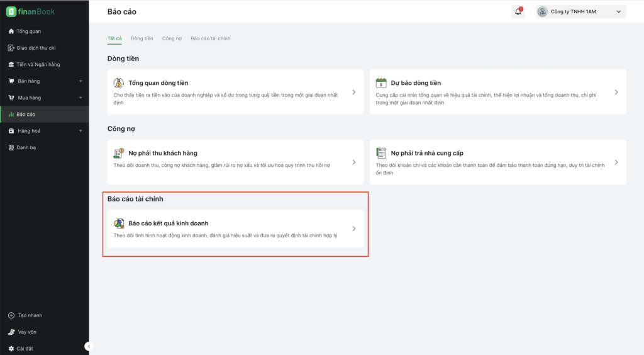Click the Tổng quan home icon
Viewport: 644px width, 355px height.
pyautogui.click(x=11, y=31)
